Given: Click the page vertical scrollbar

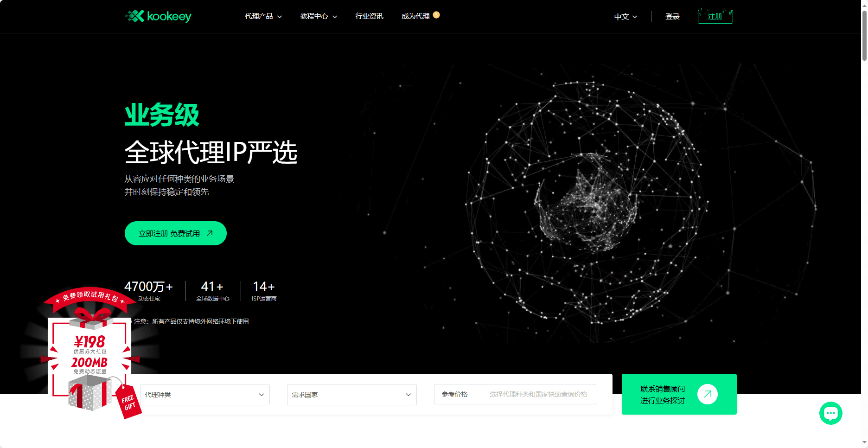Looking at the screenshot, I should coord(864,224).
